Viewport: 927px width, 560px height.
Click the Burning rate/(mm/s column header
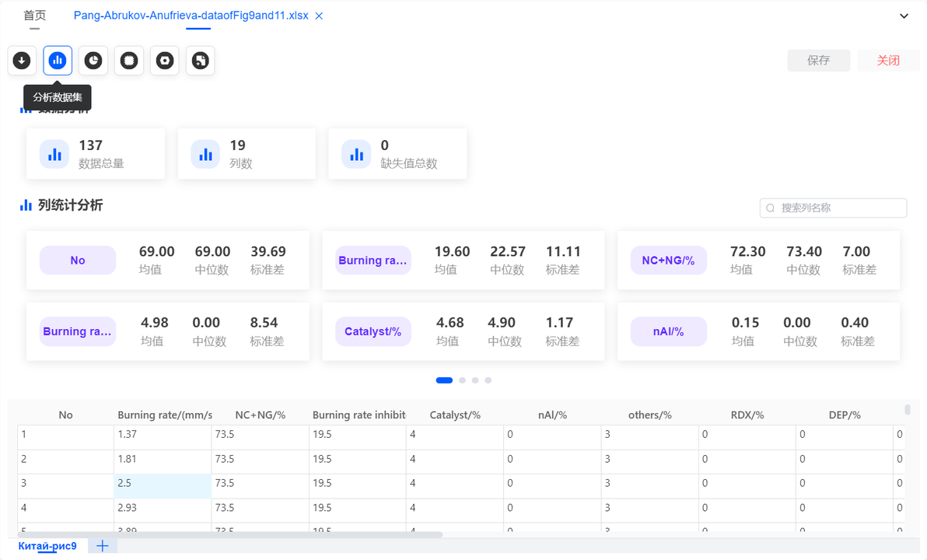point(163,415)
